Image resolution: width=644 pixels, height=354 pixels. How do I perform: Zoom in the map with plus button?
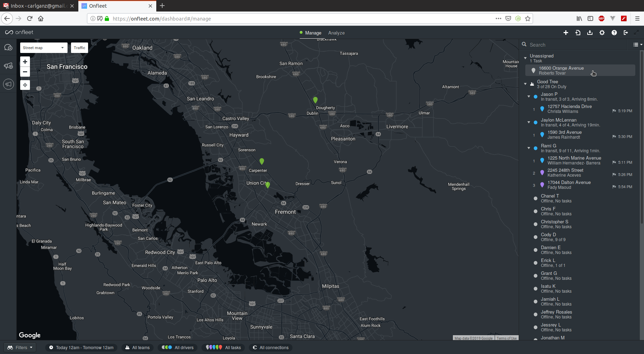pos(25,62)
